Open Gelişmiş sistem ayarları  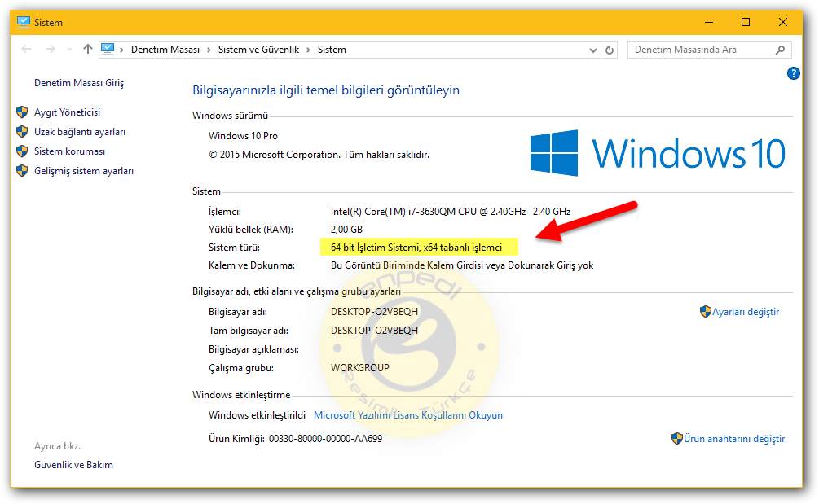[x=84, y=171]
